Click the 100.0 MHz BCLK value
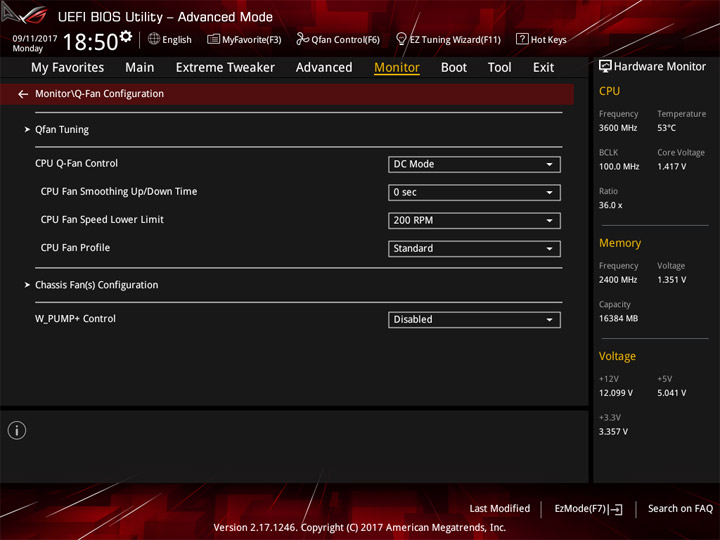Viewport: 720px width, 540px height. point(619,166)
